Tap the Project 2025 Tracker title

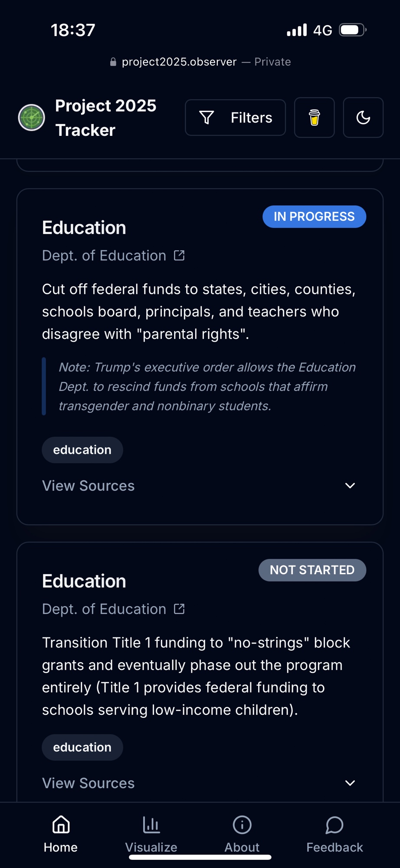[105, 118]
